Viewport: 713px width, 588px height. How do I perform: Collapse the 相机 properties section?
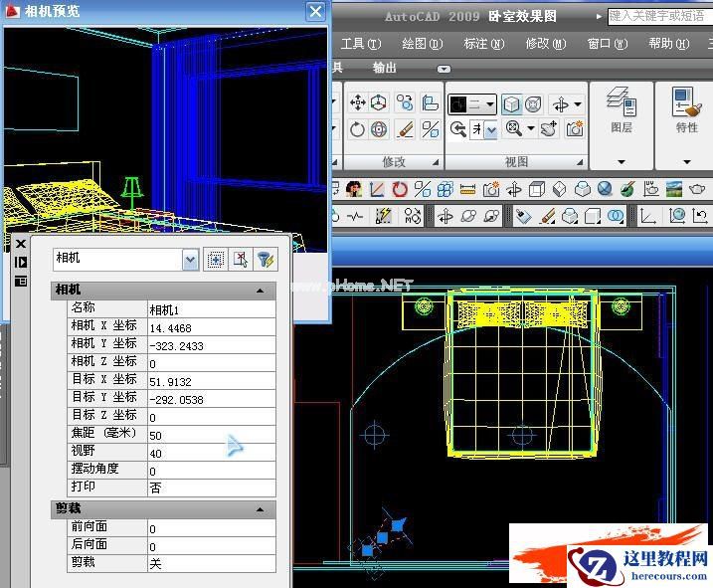[x=261, y=291]
